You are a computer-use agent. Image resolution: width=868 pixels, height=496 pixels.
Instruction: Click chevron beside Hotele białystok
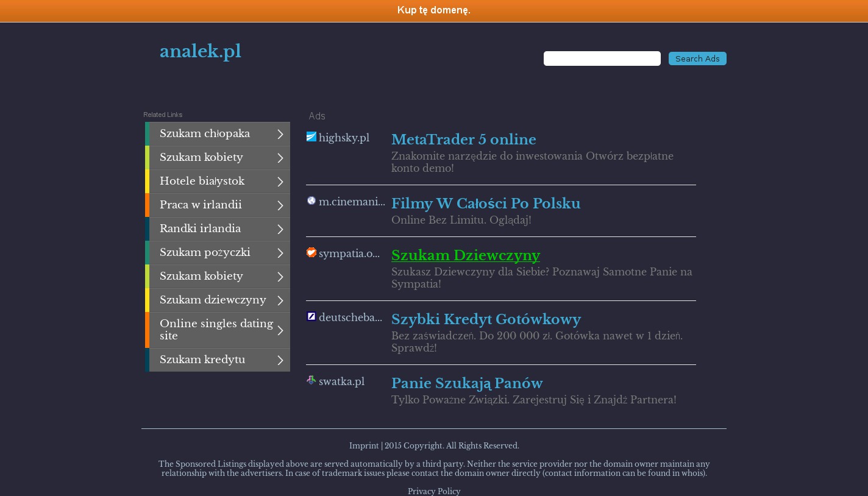point(280,182)
